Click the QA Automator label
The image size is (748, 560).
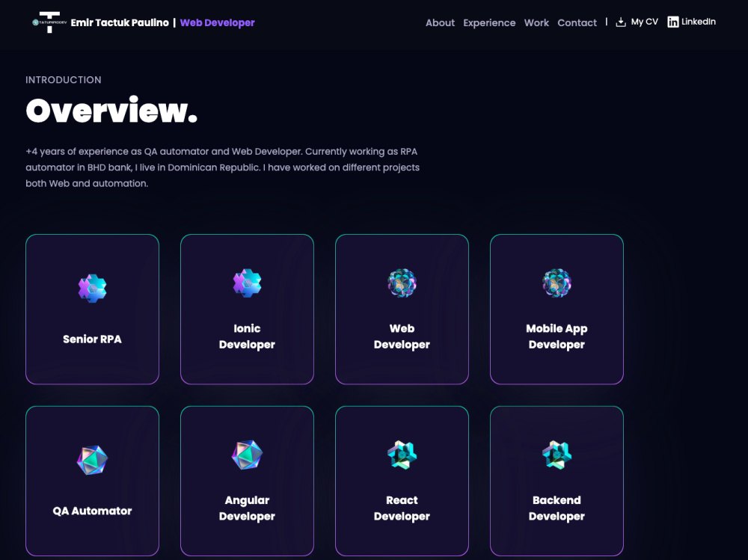92,511
